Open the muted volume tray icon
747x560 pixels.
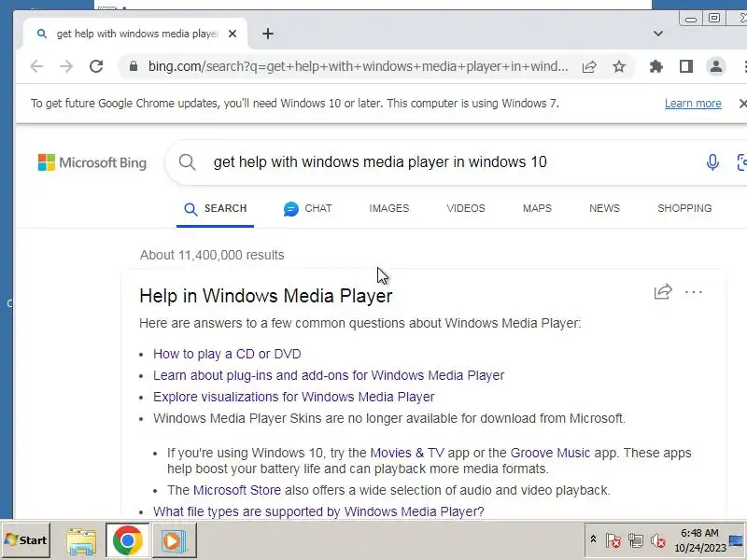(x=658, y=540)
